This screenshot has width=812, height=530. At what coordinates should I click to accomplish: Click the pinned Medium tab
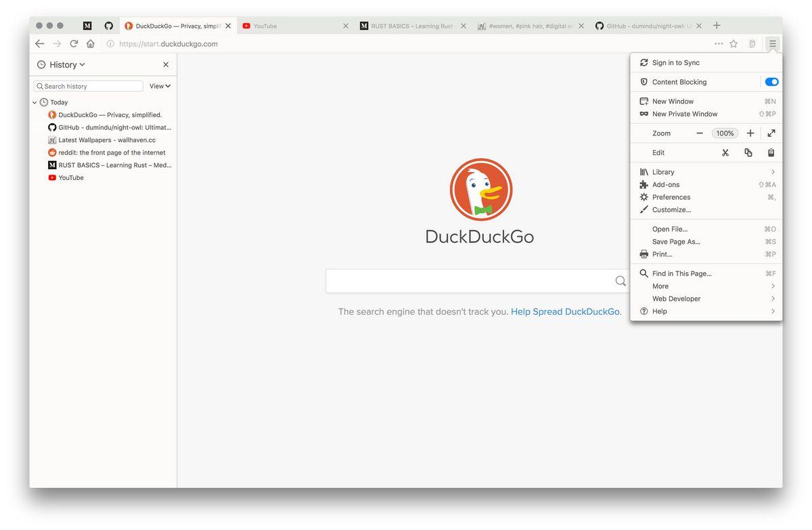click(x=87, y=26)
